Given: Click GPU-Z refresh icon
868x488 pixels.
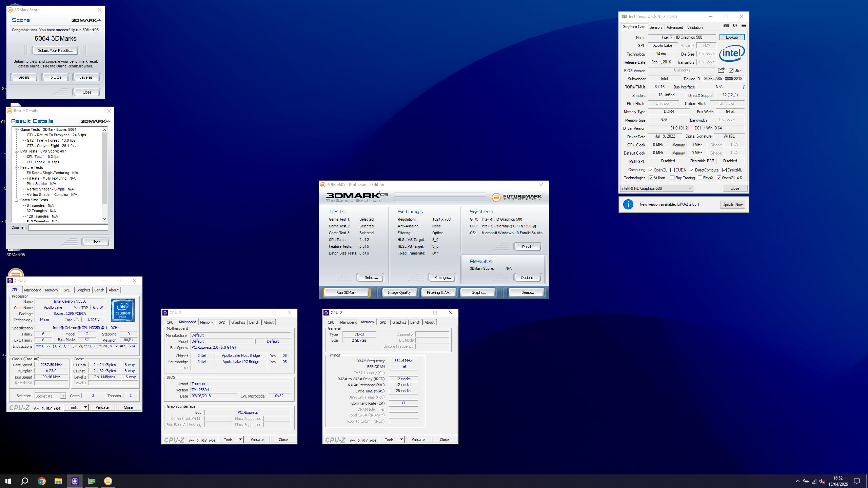Looking at the screenshot, I should click(x=735, y=26).
